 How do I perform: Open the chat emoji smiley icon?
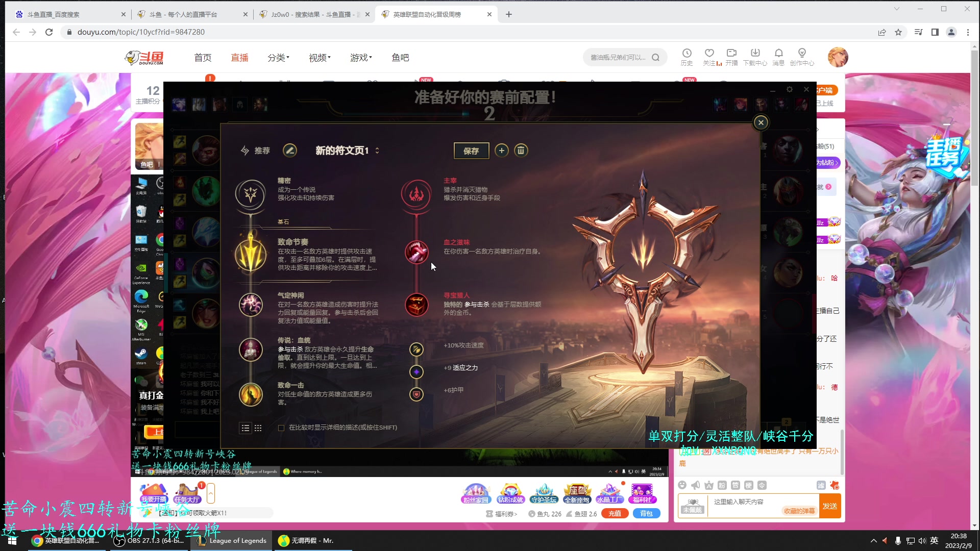pos(682,485)
